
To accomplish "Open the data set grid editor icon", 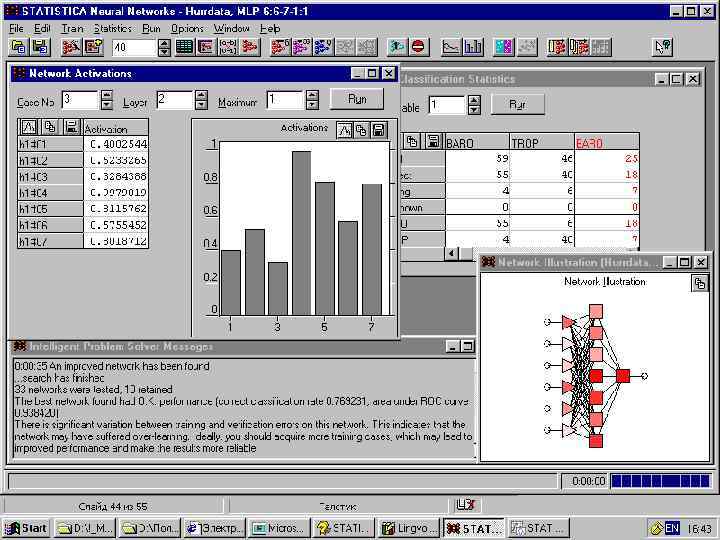I will tap(184, 47).
